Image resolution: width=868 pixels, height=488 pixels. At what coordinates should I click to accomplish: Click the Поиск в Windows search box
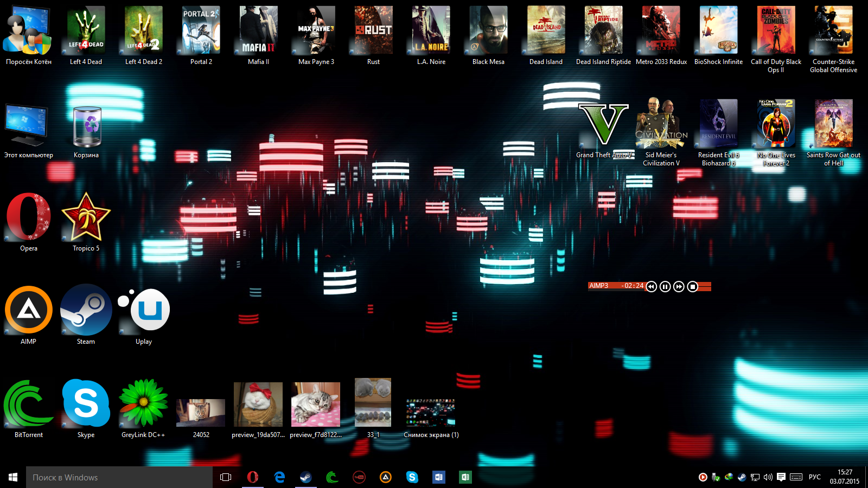coord(119,477)
